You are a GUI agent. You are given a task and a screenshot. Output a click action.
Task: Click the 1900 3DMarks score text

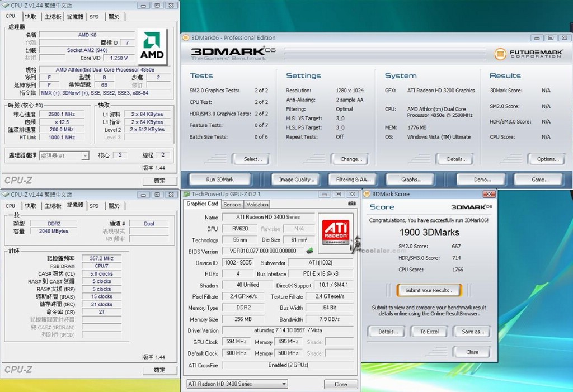point(429,233)
